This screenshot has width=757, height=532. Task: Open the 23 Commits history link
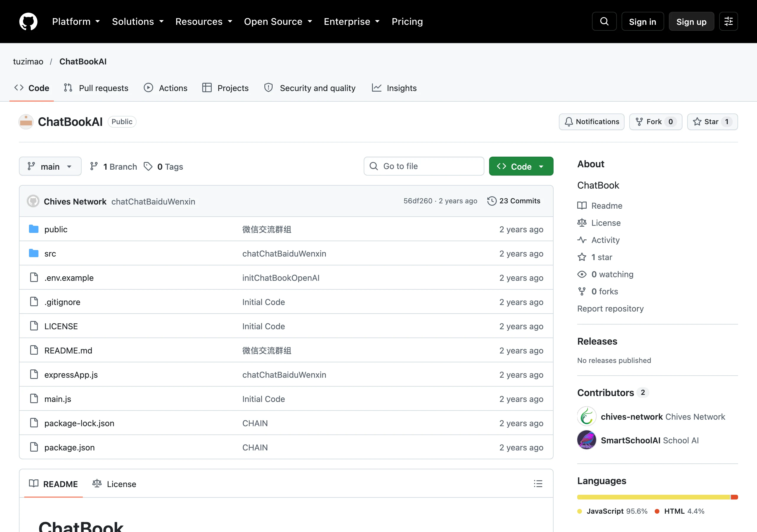(x=514, y=201)
